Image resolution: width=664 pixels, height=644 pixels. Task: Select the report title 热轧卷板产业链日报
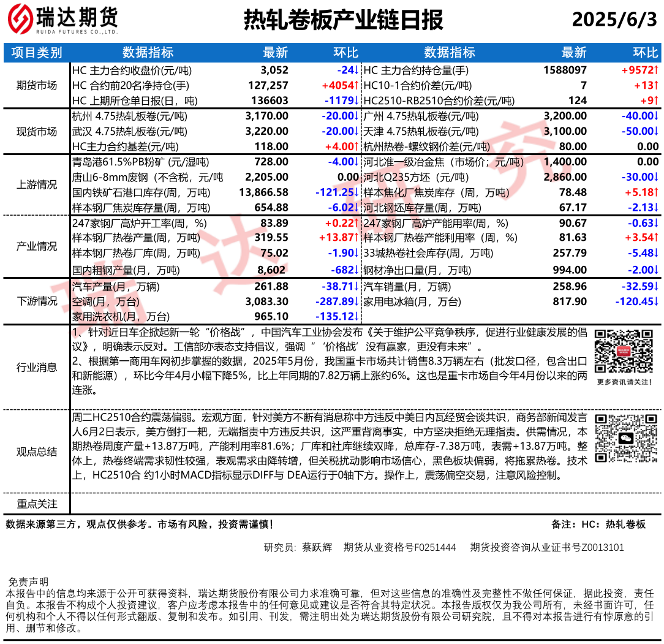[x=344, y=20]
